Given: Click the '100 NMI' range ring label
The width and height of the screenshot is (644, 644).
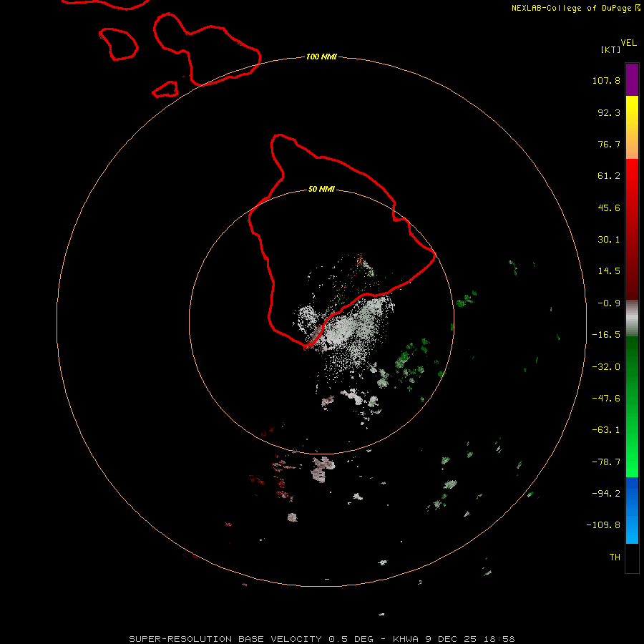Looking at the screenshot, I should [321, 57].
